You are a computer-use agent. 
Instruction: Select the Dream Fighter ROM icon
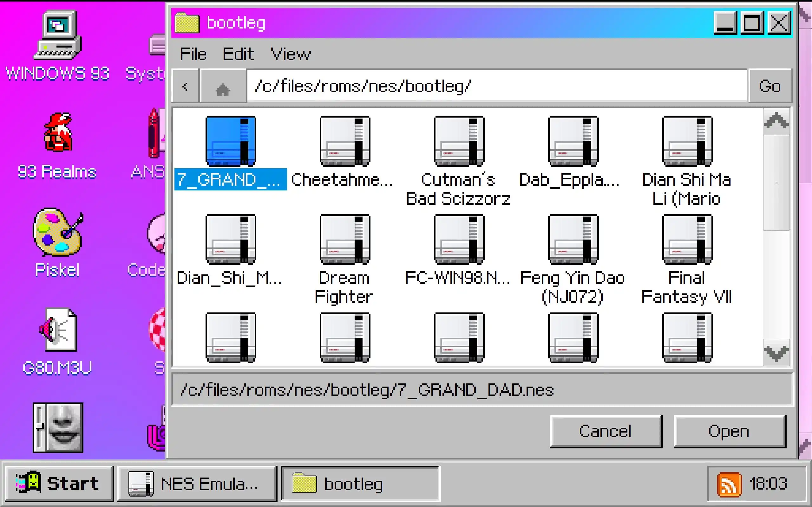[344, 240]
